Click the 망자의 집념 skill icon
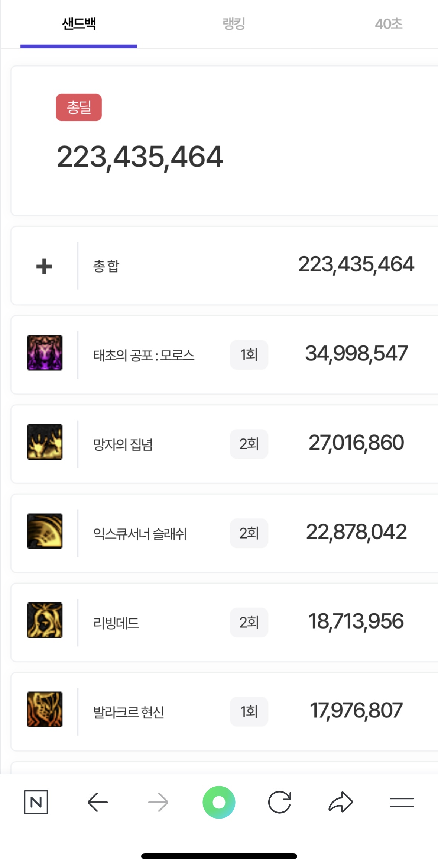 (x=45, y=442)
